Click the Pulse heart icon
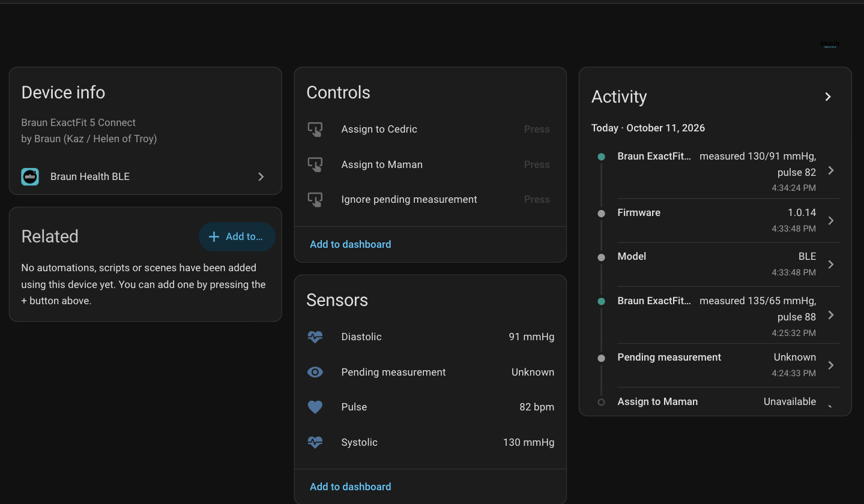This screenshot has height=504, width=864. [x=315, y=407]
